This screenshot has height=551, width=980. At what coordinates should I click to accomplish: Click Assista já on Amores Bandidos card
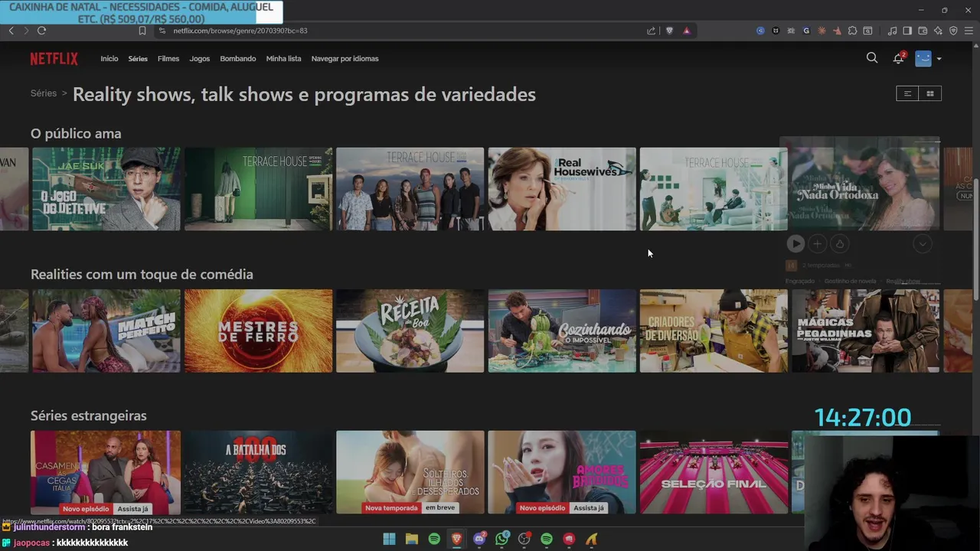(x=589, y=508)
